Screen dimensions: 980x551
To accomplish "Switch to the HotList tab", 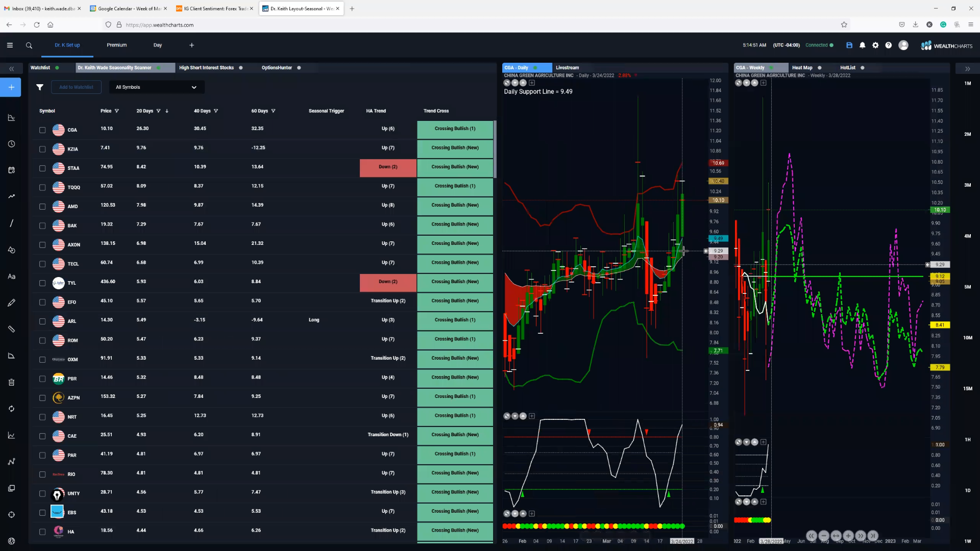I will 848,68.
